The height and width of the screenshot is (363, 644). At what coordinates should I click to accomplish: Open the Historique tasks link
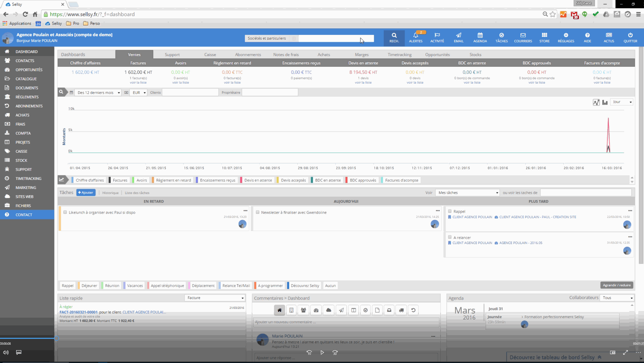[110, 193]
